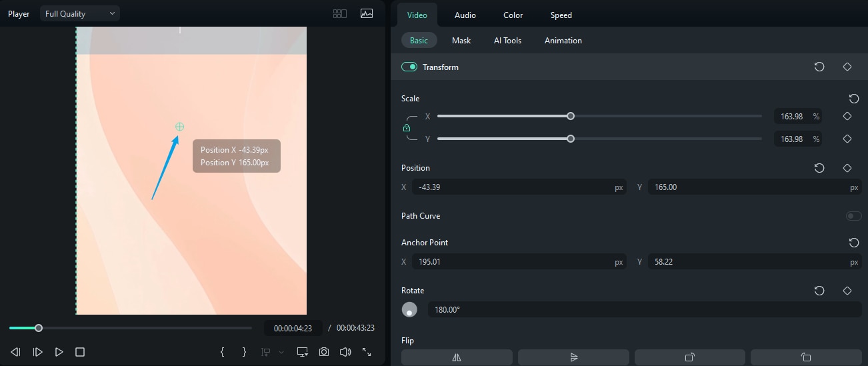868x366 pixels.
Task: Open the external monitor display icon
Action: (303, 351)
